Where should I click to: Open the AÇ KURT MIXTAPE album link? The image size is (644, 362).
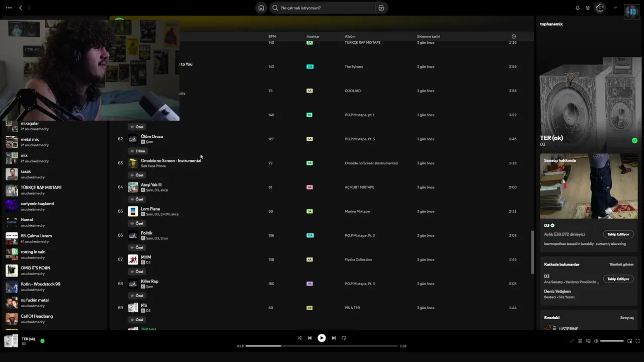pyautogui.click(x=359, y=188)
